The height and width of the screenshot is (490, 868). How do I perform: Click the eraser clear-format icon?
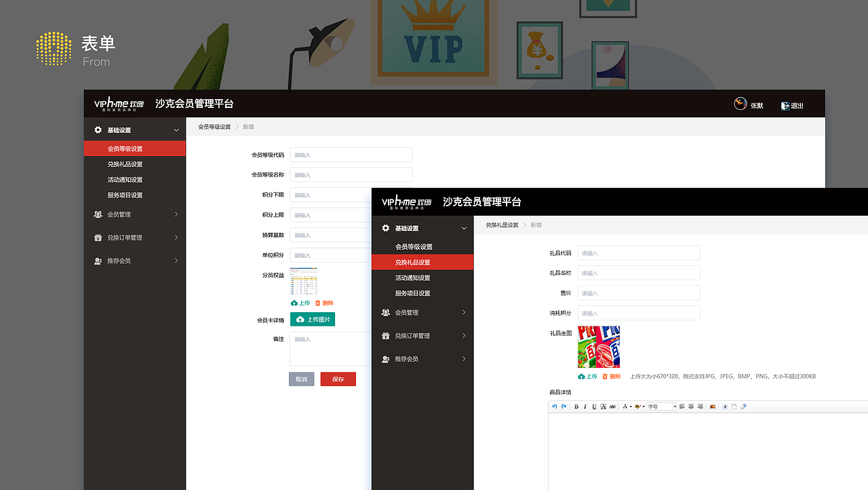743,407
